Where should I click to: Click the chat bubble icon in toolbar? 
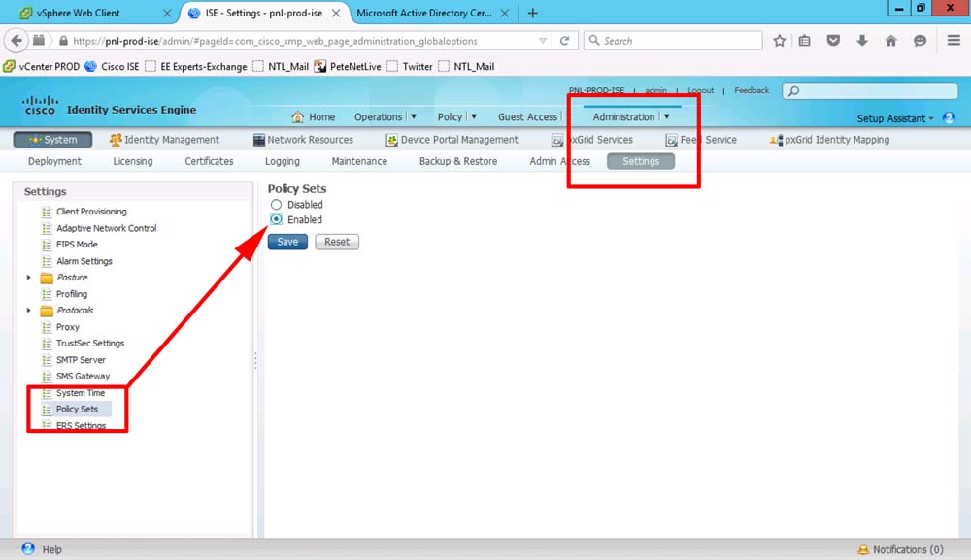[x=921, y=41]
